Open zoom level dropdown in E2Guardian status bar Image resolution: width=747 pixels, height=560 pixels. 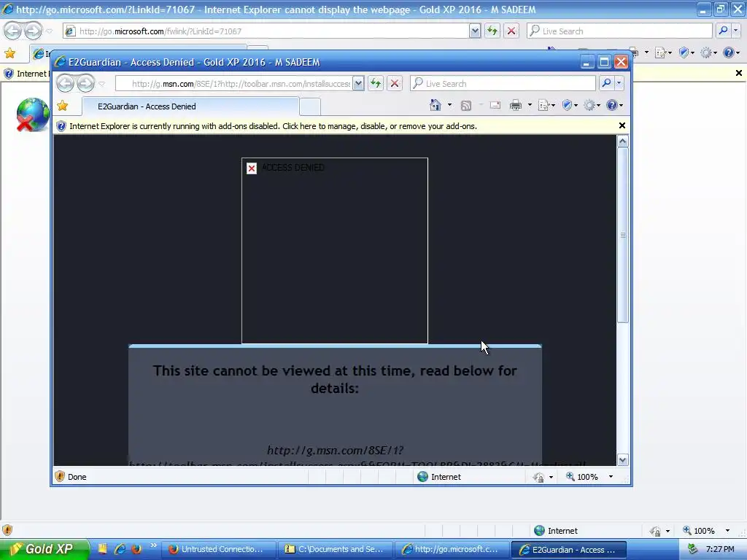click(611, 477)
